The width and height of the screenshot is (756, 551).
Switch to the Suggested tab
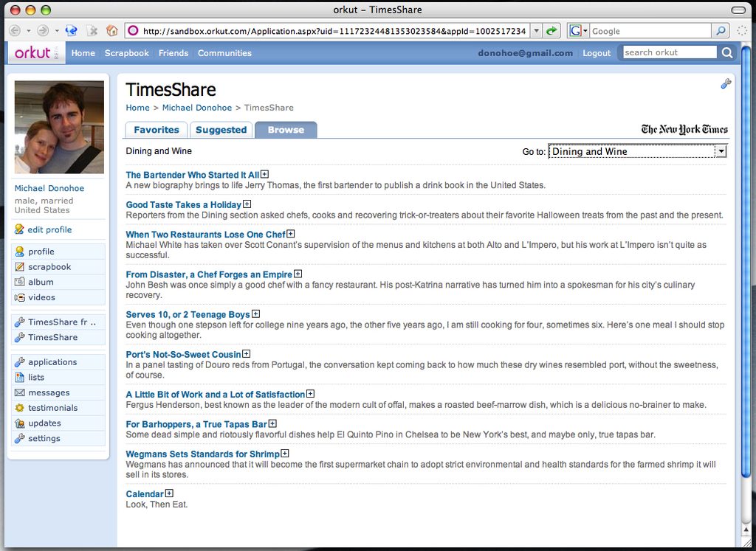point(221,130)
